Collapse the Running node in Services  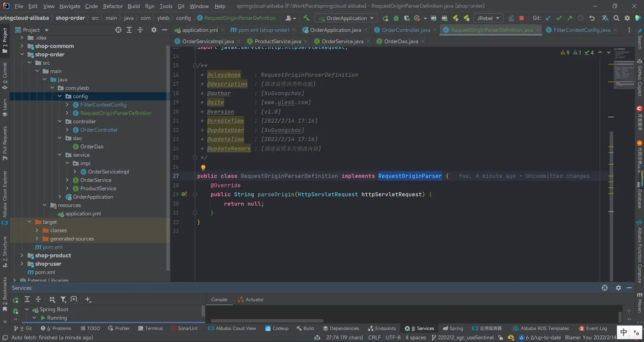pyautogui.click(x=34, y=318)
